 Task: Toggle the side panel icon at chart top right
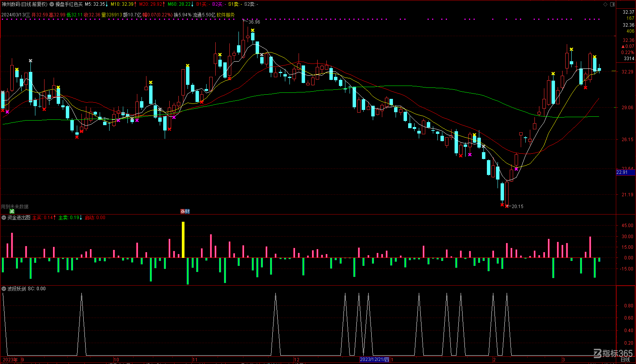612,4
